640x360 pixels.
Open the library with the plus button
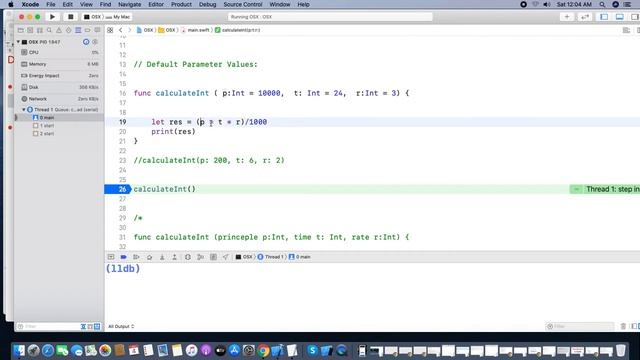[567, 17]
